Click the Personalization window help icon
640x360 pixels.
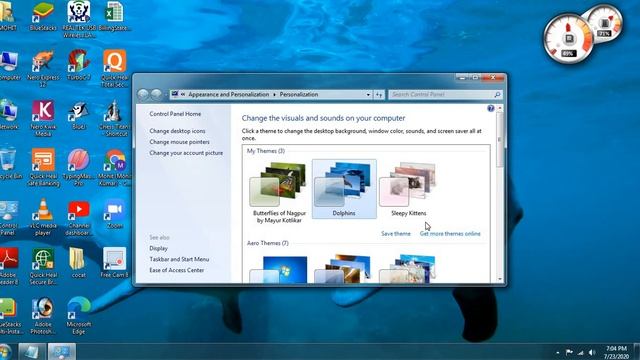(x=491, y=108)
